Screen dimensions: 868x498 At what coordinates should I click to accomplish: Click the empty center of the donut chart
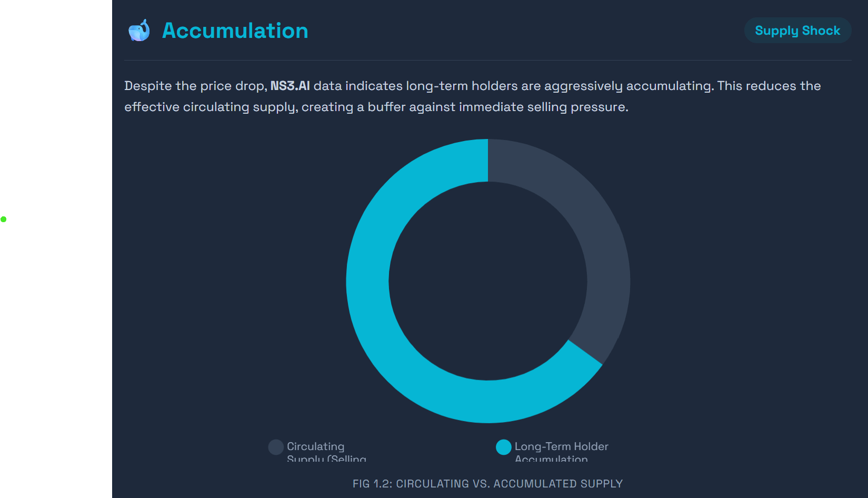(x=488, y=281)
